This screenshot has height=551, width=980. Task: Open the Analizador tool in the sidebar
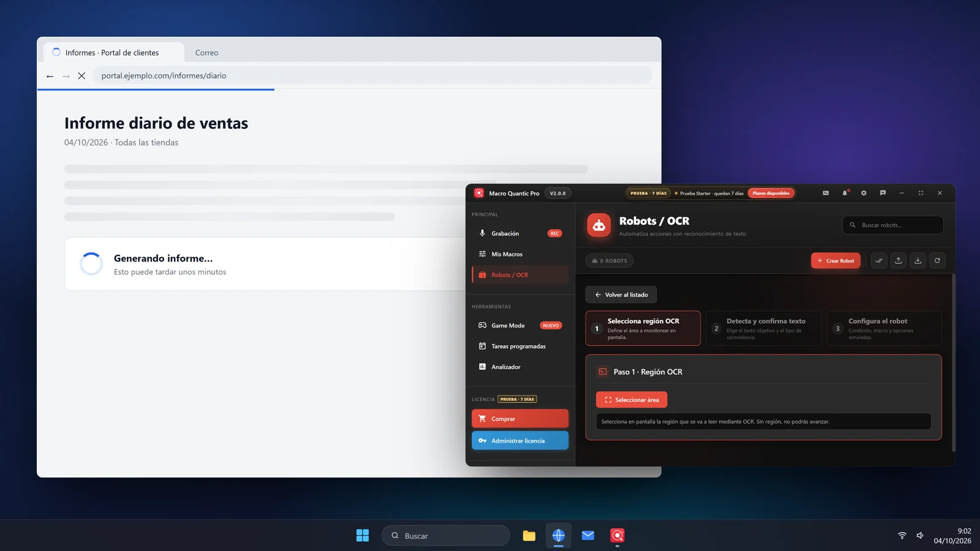[520, 367]
